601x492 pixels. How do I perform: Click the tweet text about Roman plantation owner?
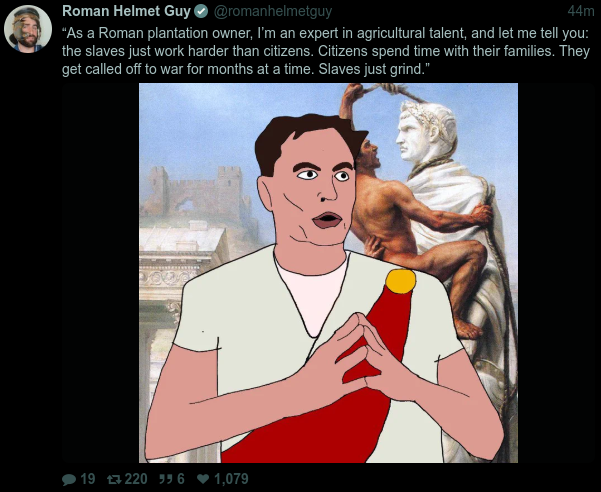pos(326,51)
